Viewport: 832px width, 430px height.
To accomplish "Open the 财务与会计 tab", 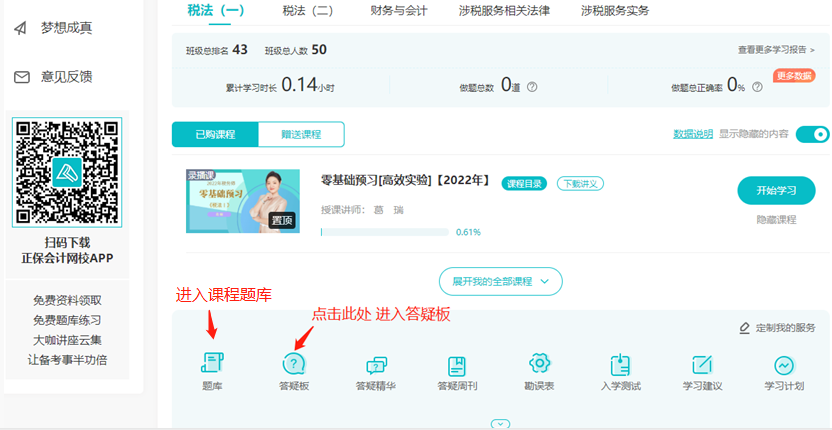I will click(x=400, y=11).
